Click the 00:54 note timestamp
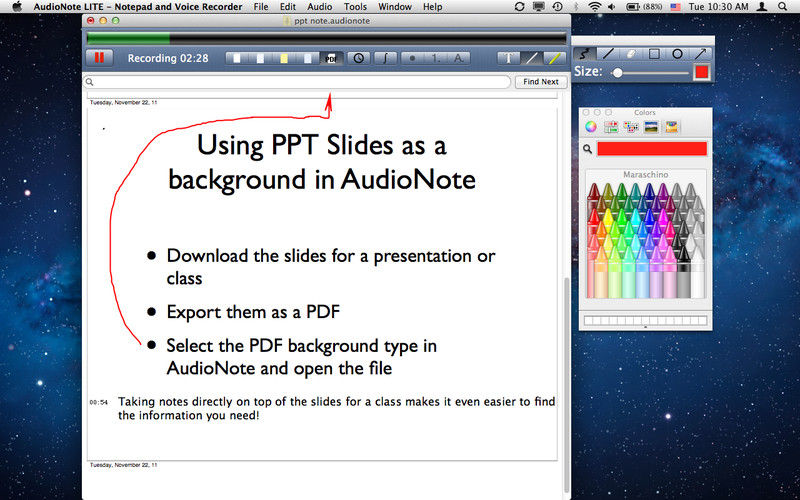800x500 pixels. (98, 403)
